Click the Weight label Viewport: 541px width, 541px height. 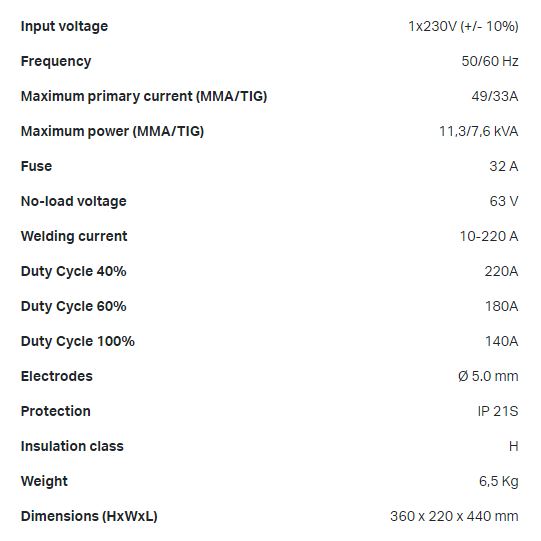click(x=44, y=482)
